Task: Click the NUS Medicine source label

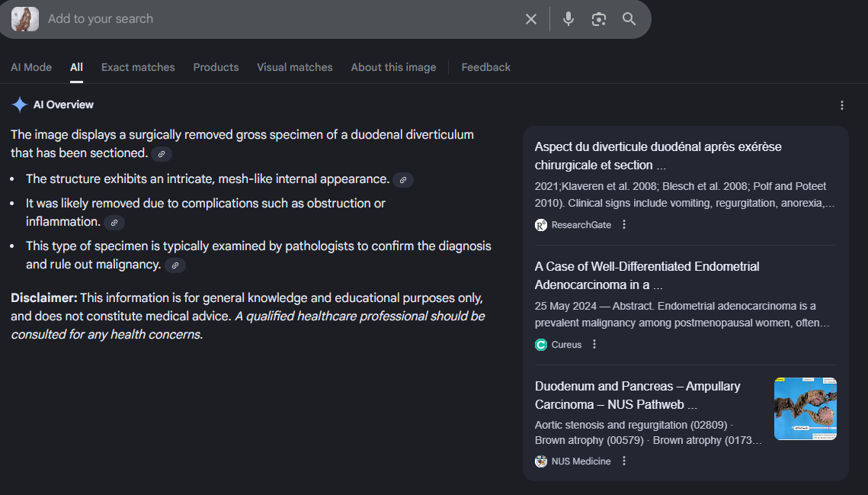Action: click(581, 461)
